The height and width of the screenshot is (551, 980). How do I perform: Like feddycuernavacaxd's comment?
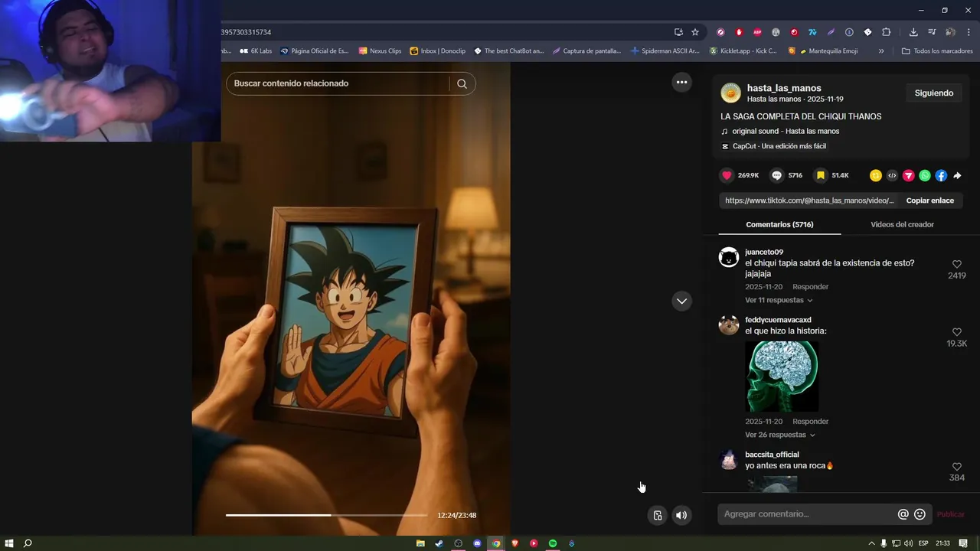point(957,332)
